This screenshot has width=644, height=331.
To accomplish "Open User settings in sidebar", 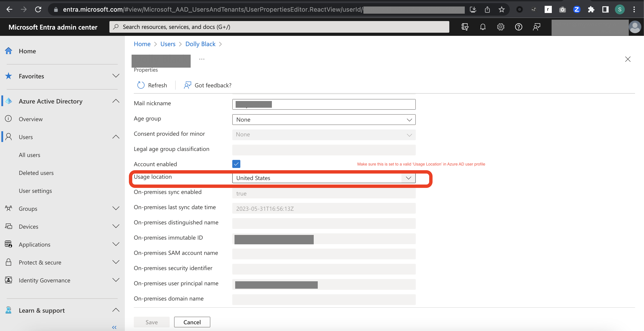I will click(x=36, y=191).
